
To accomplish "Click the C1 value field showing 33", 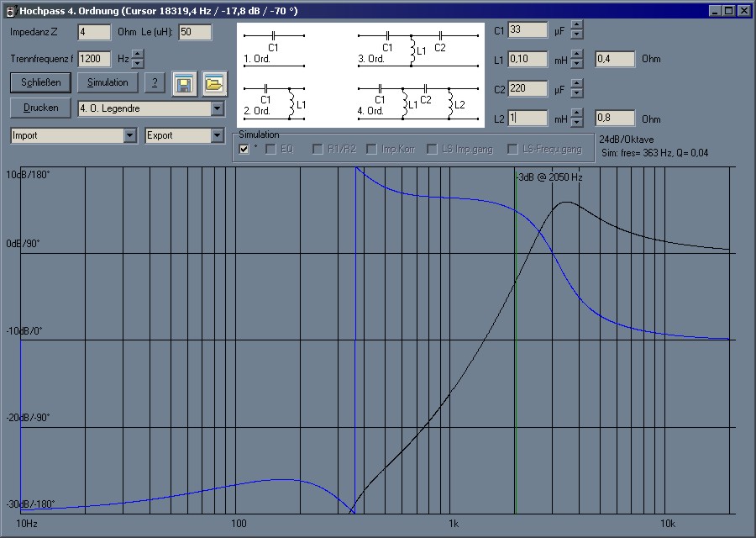I will pos(528,30).
